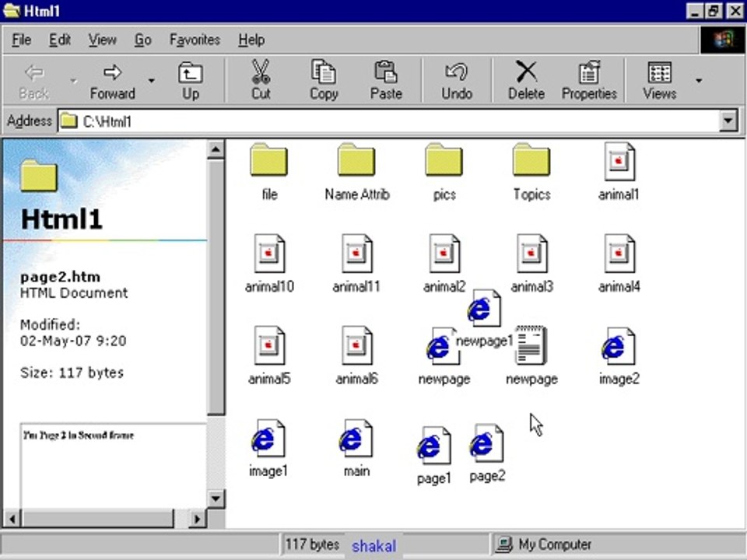Screen dimensions: 747x560
Task: Click the horizontal scrollbar thumb in info panel
Action: pyautogui.click(x=98, y=518)
